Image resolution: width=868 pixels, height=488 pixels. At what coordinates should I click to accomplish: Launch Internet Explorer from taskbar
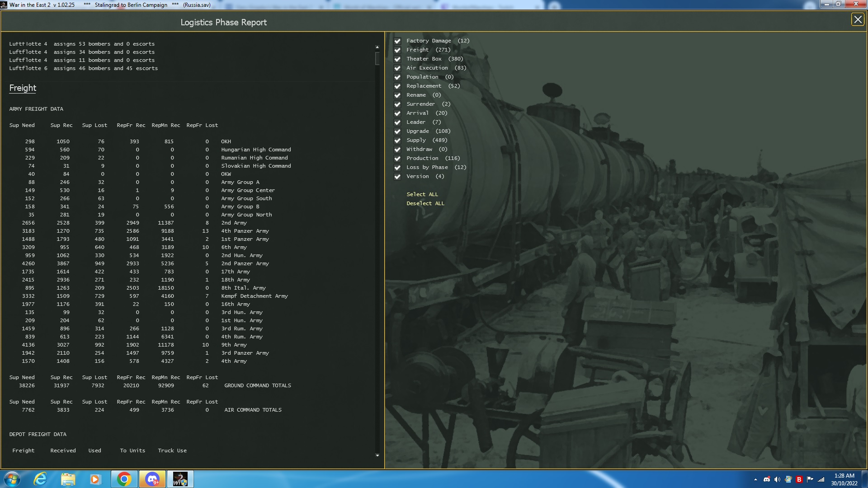[41, 479]
